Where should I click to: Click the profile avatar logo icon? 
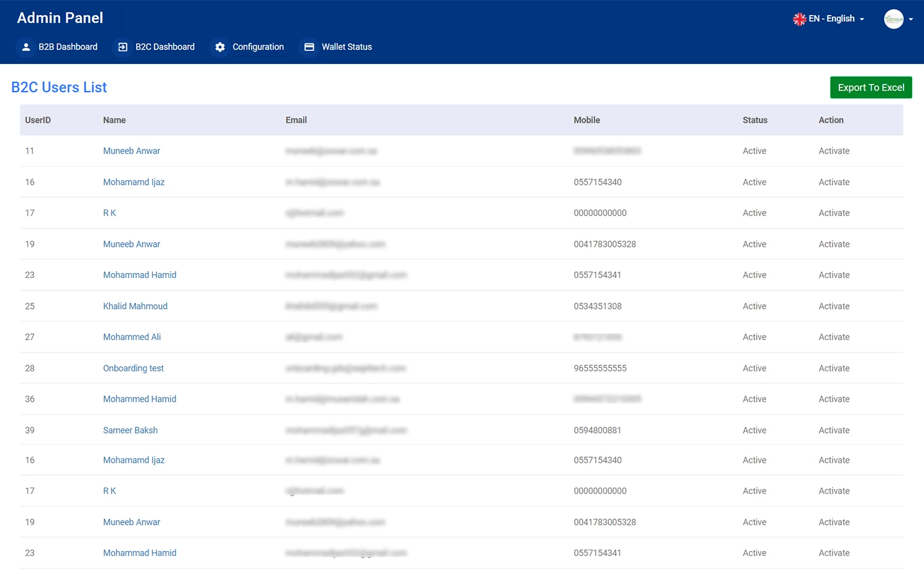pos(894,19)
